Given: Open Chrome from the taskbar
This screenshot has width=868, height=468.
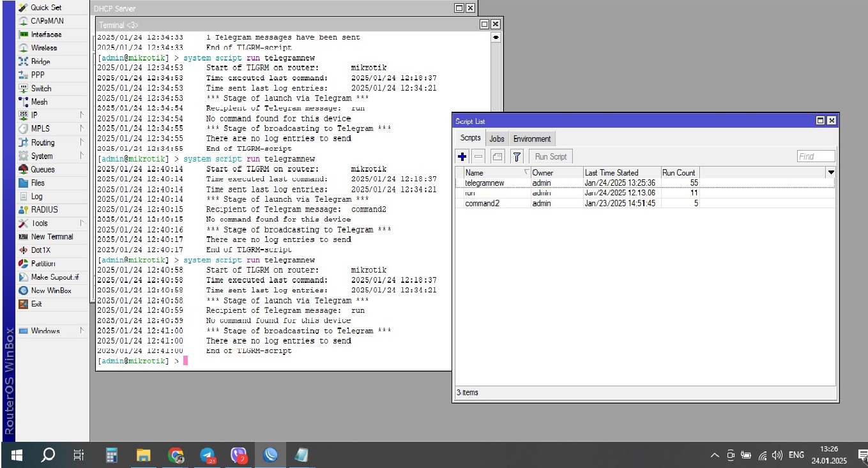Looking at the screenshot, I should 176,455.
